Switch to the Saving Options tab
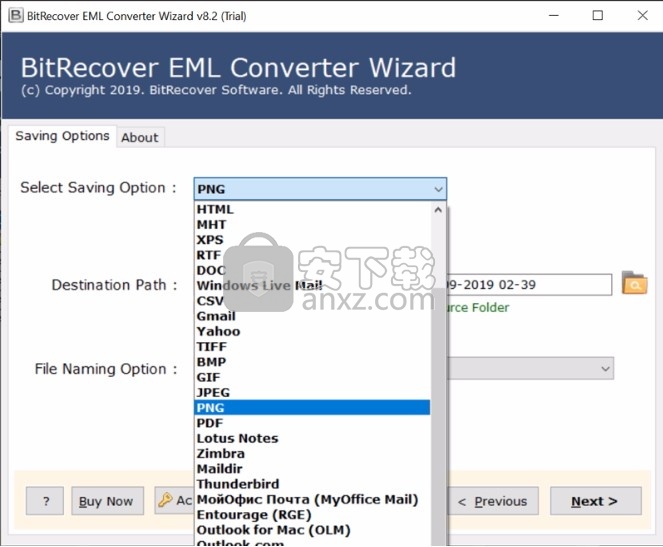 coord(62,136)
